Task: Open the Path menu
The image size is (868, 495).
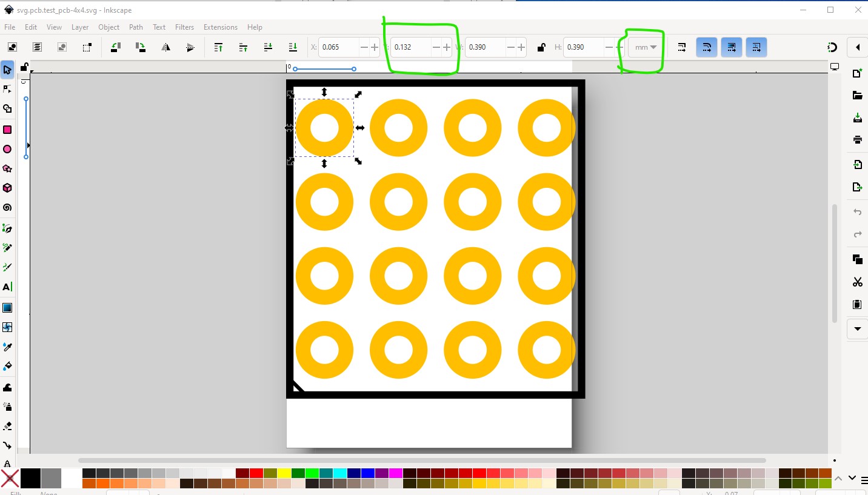Action: [136, 27]
